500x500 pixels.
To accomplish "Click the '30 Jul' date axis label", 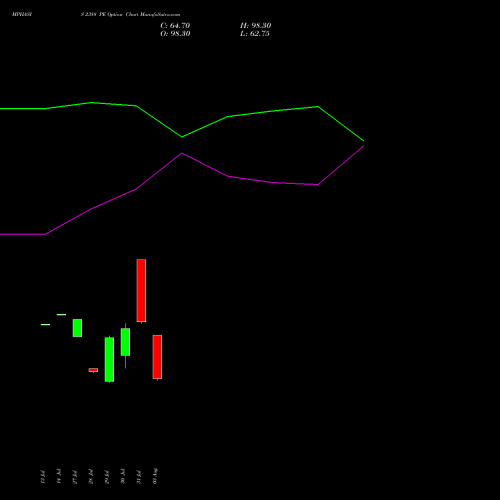I will (x=123, y=476).
